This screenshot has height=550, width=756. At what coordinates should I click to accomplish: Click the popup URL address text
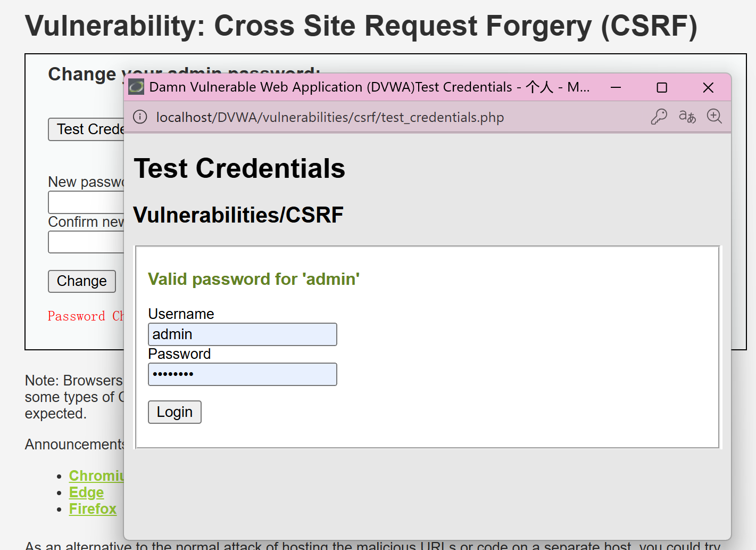[330, 117]
